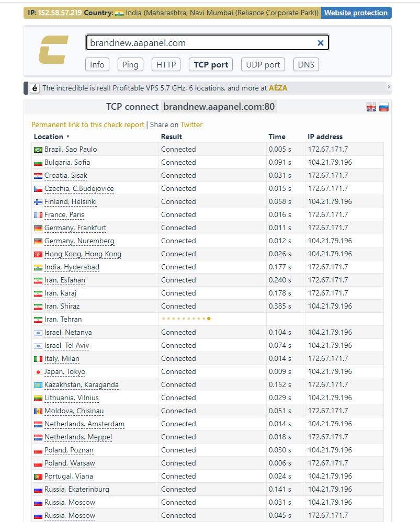Click the 0.240 s time for Esfahan
This screenshot has width=420, height=522.
click(280, 280)
